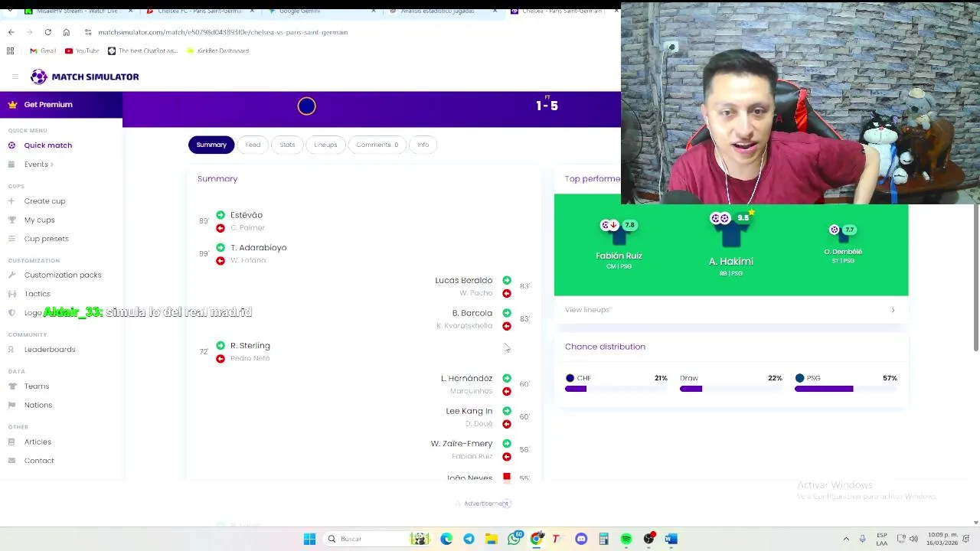Click the 1 - 5 final score
980x551 pixels.
[547, 106]
